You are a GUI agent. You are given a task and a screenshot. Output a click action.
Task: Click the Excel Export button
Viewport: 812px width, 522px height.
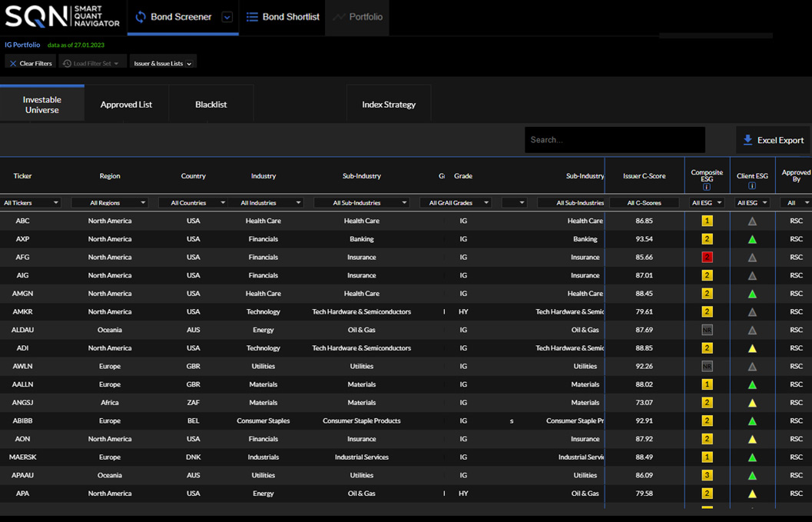773,140
